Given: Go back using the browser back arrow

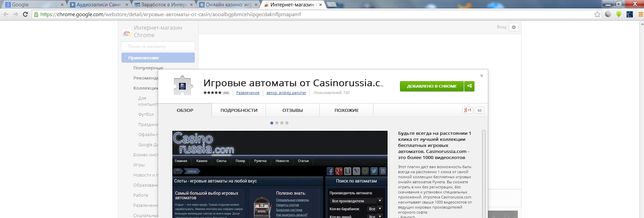Looking at the screenshot, I should 6,14.
